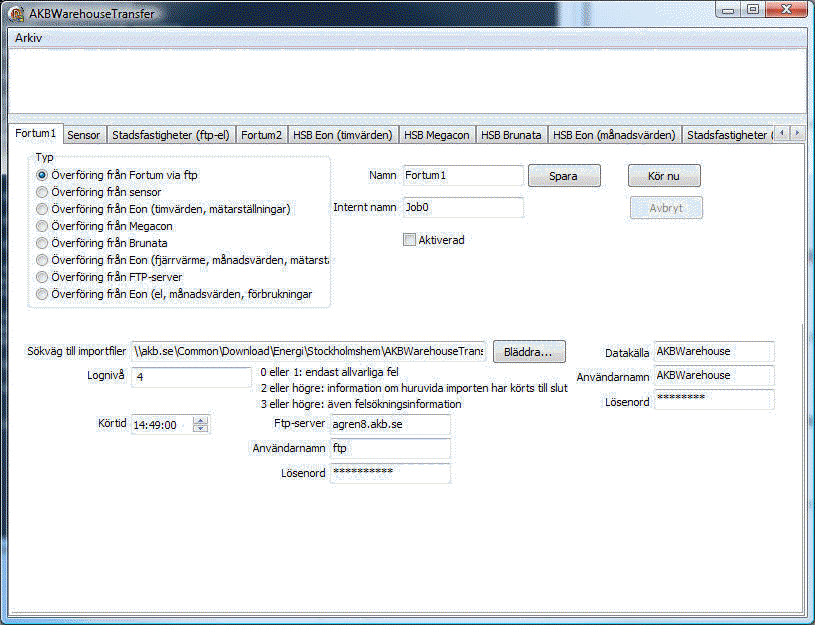Click the Ftp Lösenord password field
Viewport: 815px width, 625px height.
click(x=390, y=473)
